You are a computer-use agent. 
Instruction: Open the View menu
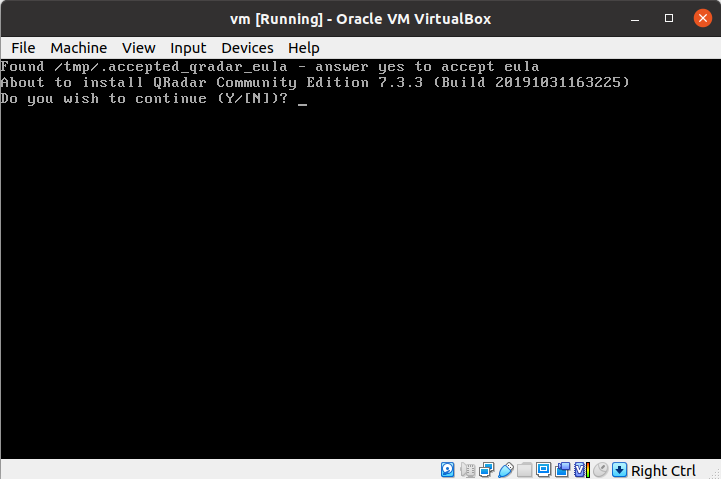coord(138,48)
